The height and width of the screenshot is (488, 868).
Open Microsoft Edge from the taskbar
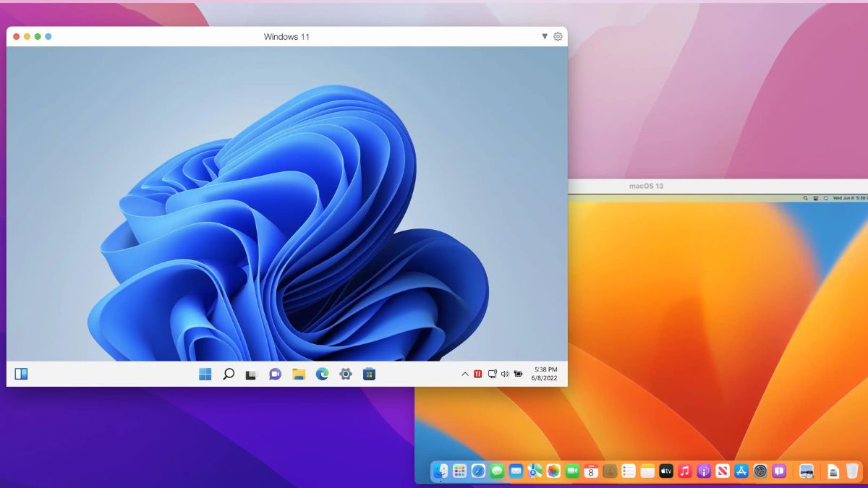322,374
